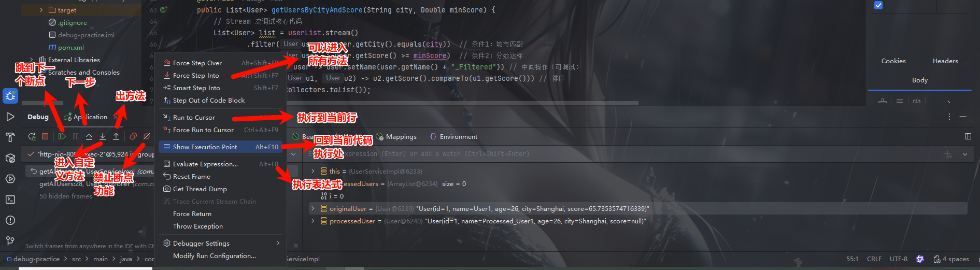
Task: Click the CRLF line separator in status bar
Action: pyautogui.click(x=874, y=259)
